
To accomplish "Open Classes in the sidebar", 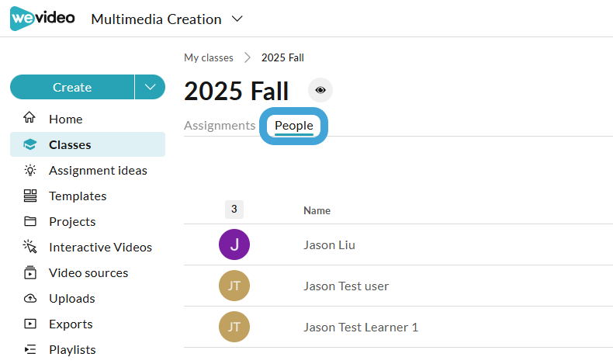I will [88, 144].
